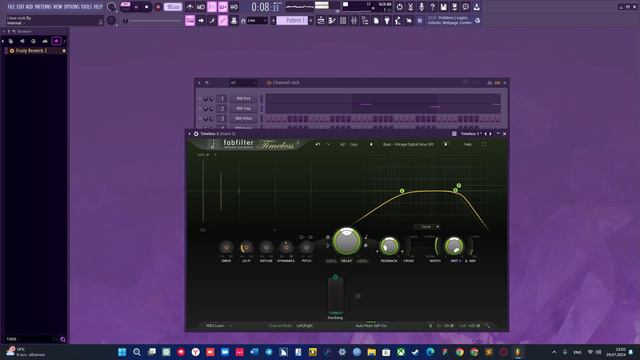Open the EDIT menu
The width and height of the screenshot is (640, 360).
coord(20,7)
